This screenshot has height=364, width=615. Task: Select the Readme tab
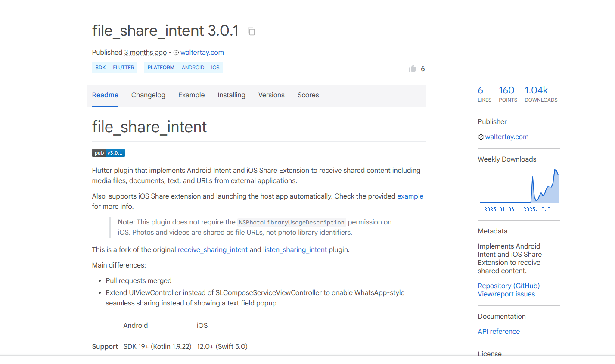point(105,95)
